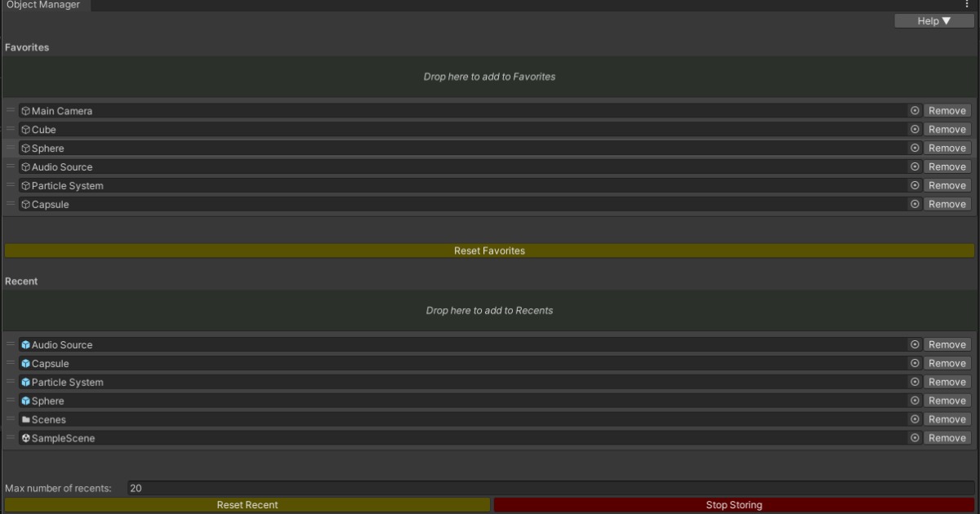Image resolution: width=980 pixels, height=514 pixels.
Task: Remove Capsule from Favorites
Action: click(947, 205)
